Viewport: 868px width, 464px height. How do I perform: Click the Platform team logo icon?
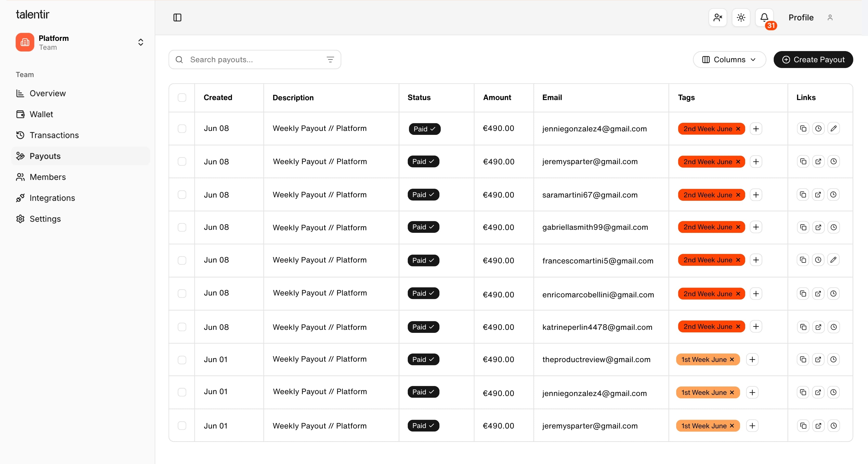pos(25,42)
